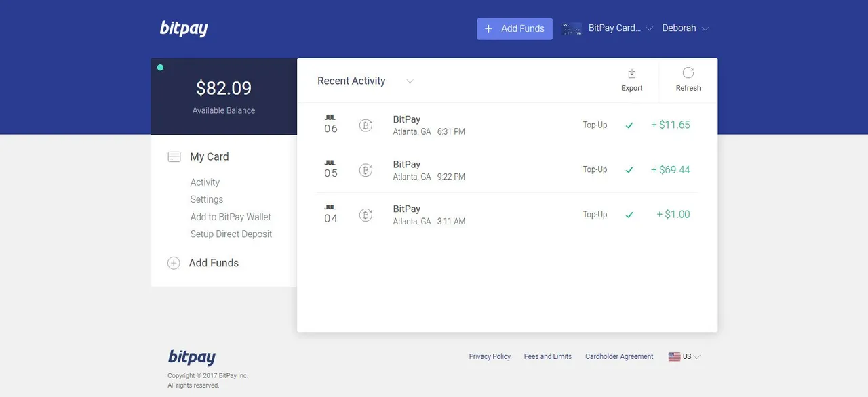Open the Cardholder Agreement link

619,356
